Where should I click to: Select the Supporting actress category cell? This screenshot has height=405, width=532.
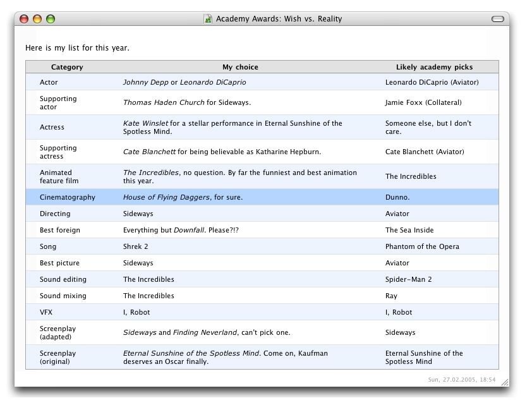[x=58, y=152]
